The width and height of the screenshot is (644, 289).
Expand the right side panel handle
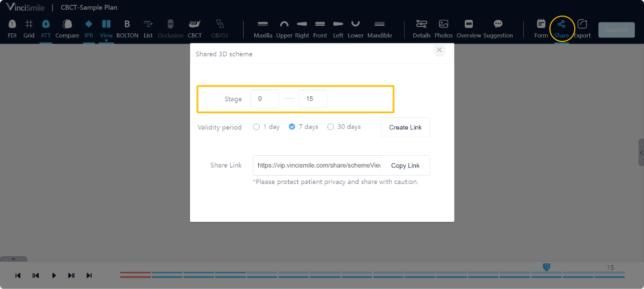point(641,152)
